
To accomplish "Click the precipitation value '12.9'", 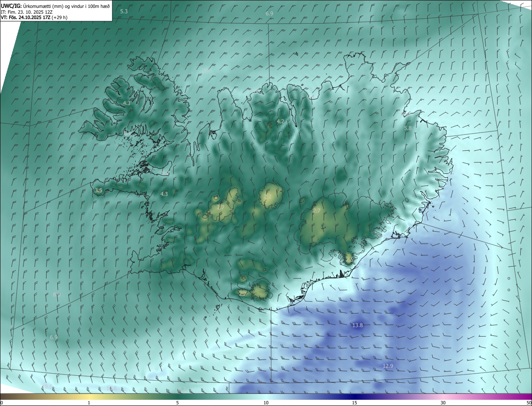I will point(388,366).
